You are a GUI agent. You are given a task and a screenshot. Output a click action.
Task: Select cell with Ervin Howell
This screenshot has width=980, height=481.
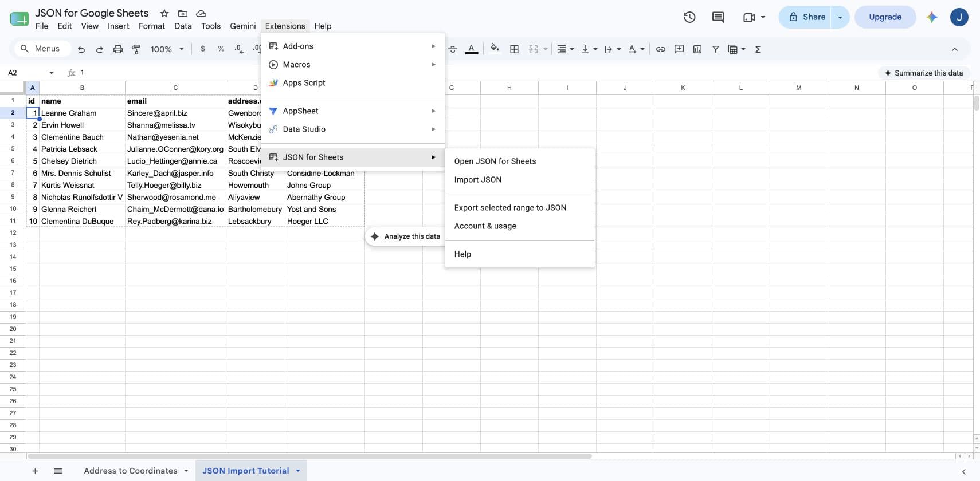(x=82, y=125)
